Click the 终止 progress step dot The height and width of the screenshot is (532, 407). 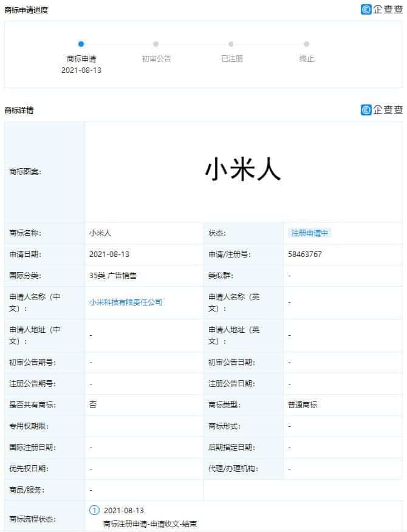(306, 44)
